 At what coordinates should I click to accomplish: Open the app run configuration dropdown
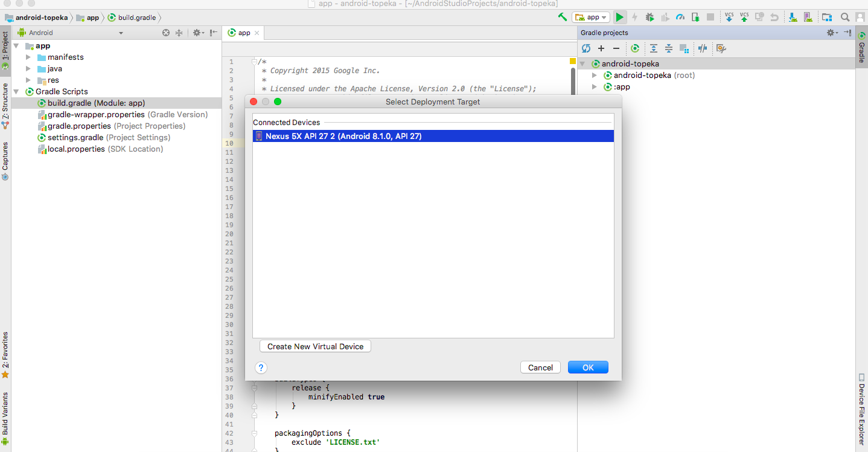click(590, 18)
